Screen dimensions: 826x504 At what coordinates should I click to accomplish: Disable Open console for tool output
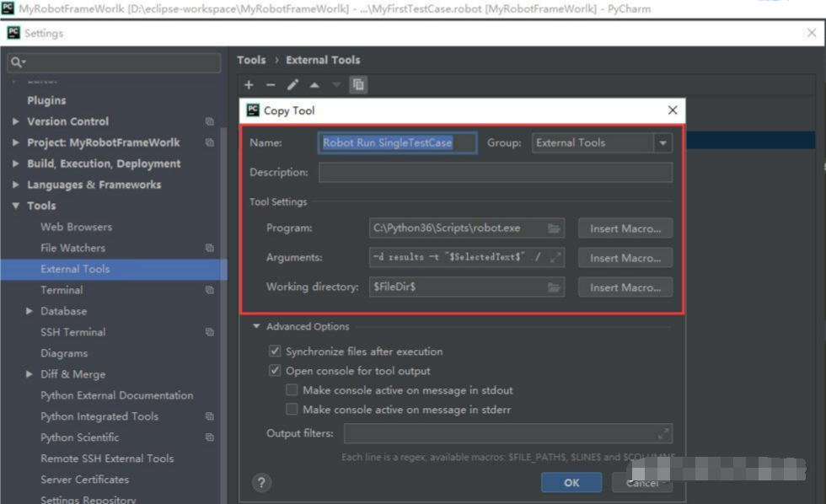pos(275,370)
